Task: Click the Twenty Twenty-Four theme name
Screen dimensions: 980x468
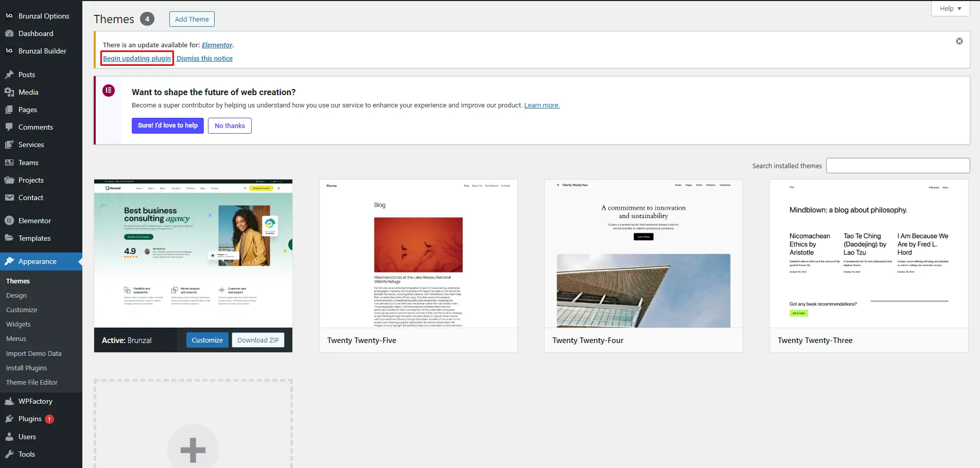Action: coord(588,340)
